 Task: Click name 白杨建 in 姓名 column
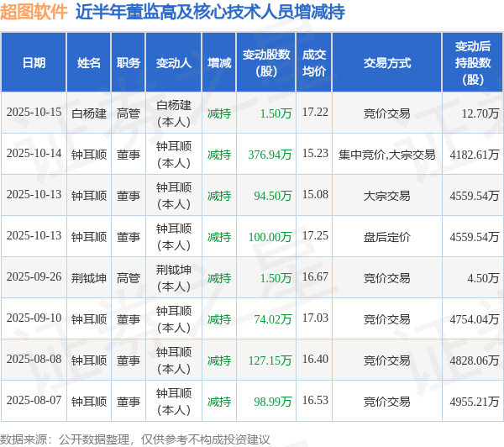pyautogui.click(x=89, y=113)
